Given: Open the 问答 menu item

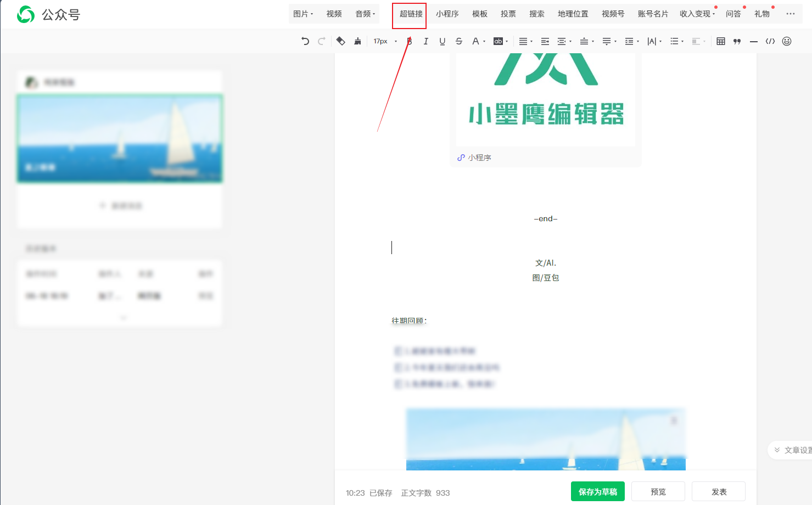Looking at the screenshot, I should (733, 14).
